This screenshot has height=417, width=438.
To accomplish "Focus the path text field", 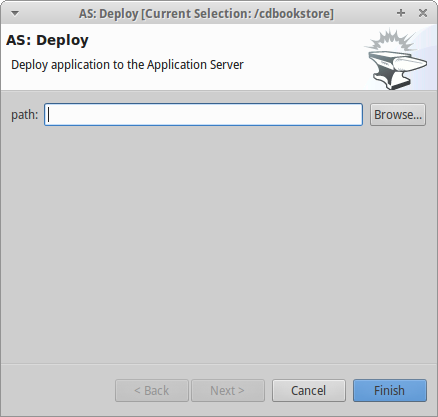I will (203, 115).
